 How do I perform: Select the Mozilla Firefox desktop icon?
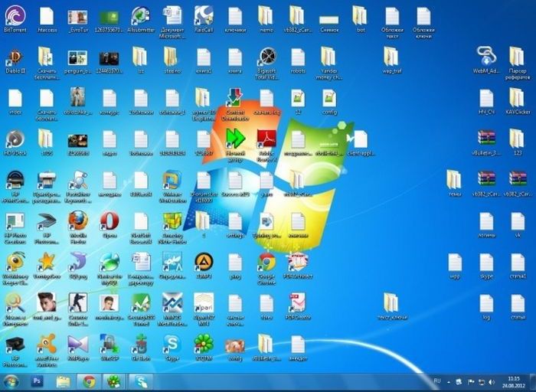(77, 220)
